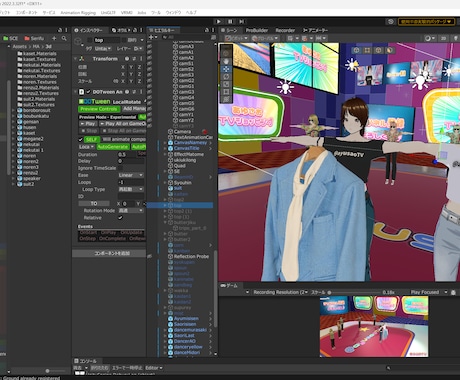This screenshot has height=380, width=460.
Task: Click the Step frame button
Action: 242,21
